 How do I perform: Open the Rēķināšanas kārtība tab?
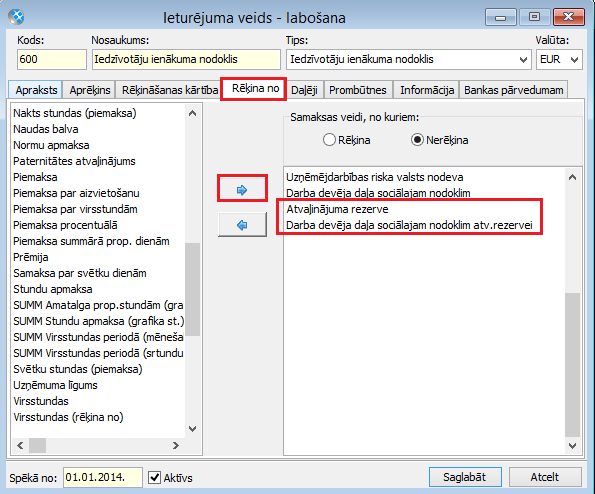click(169, 90)
